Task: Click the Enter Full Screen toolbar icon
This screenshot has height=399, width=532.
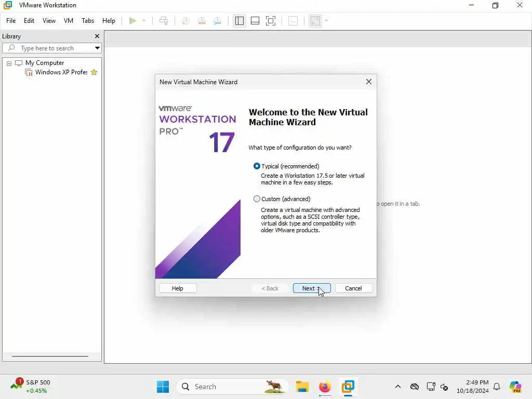Action: click(270, 21)
